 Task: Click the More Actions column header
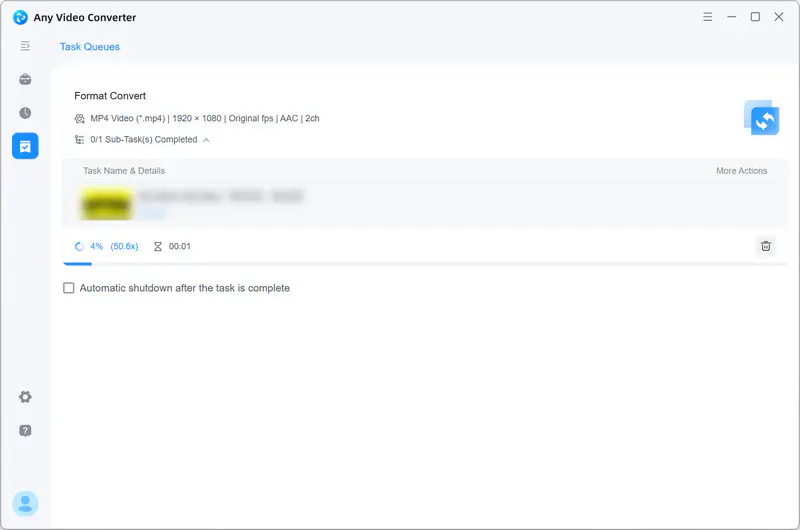(x=741, y=171)
